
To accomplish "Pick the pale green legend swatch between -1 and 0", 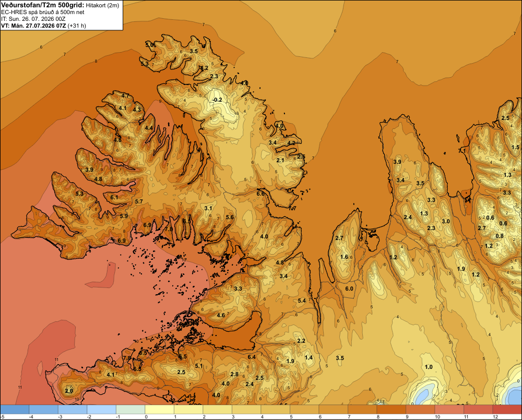I will coord(130,410).
